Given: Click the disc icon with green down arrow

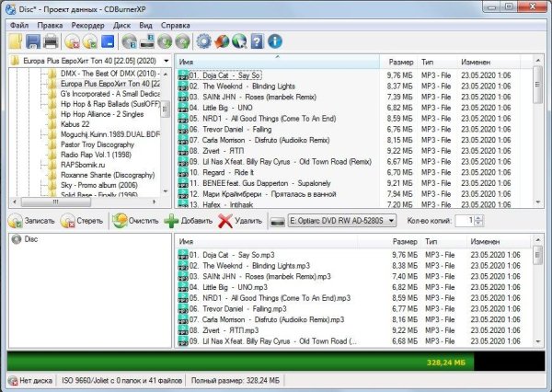Looking at the screenshot, I should [x=165, y=41].
